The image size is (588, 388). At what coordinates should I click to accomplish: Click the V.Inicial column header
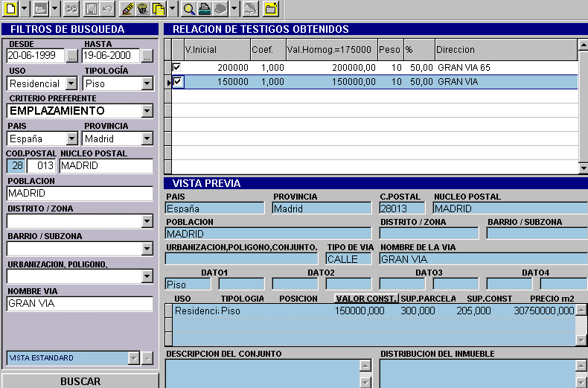point(217,50)
